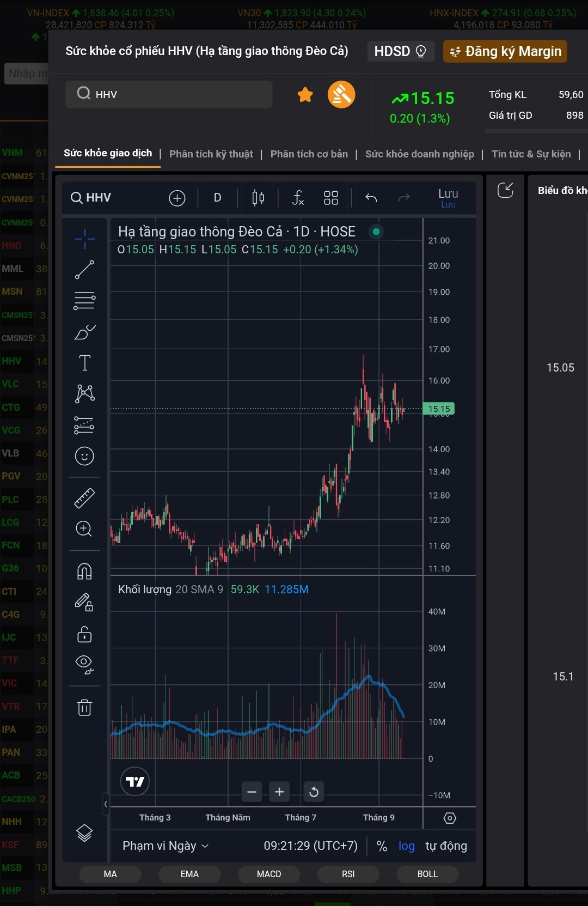Open the indicators fx menu
588x906 pixels.
click(x=297, y=198)
